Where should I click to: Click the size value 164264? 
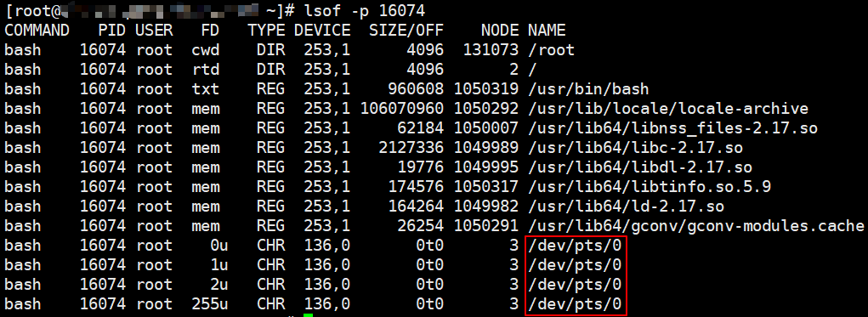(417, 207)
